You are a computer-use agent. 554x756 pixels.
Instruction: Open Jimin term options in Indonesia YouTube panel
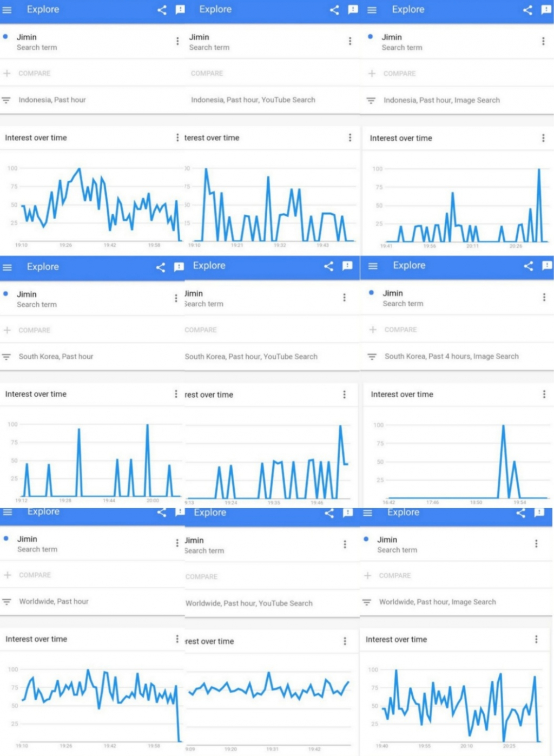pos(350,41)
